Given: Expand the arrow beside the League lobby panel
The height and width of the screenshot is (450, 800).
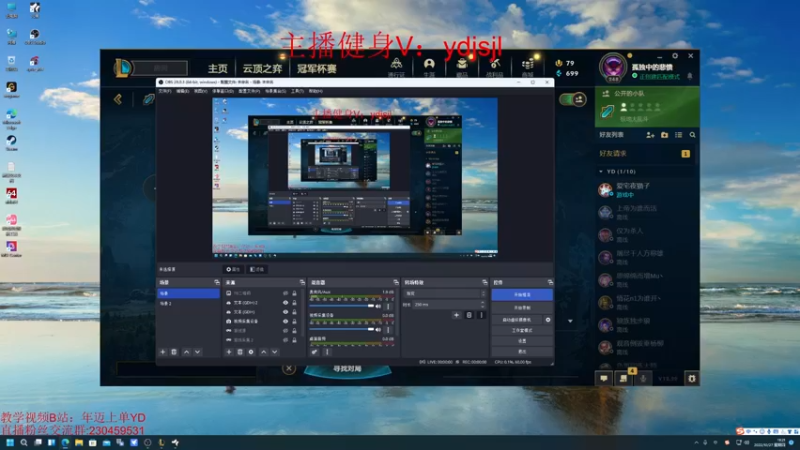Looking at the screenshot, I should (x=570, y=321).
